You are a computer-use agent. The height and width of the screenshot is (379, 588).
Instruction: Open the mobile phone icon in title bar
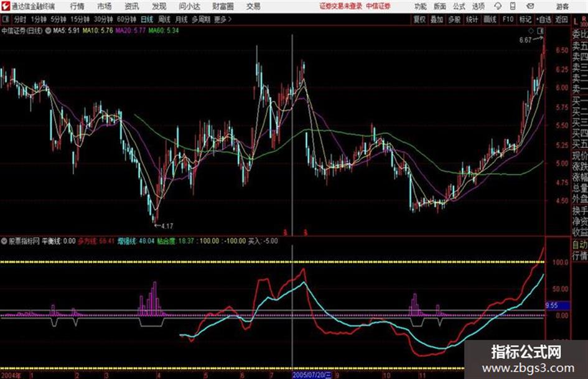click(x=513, y=6)
